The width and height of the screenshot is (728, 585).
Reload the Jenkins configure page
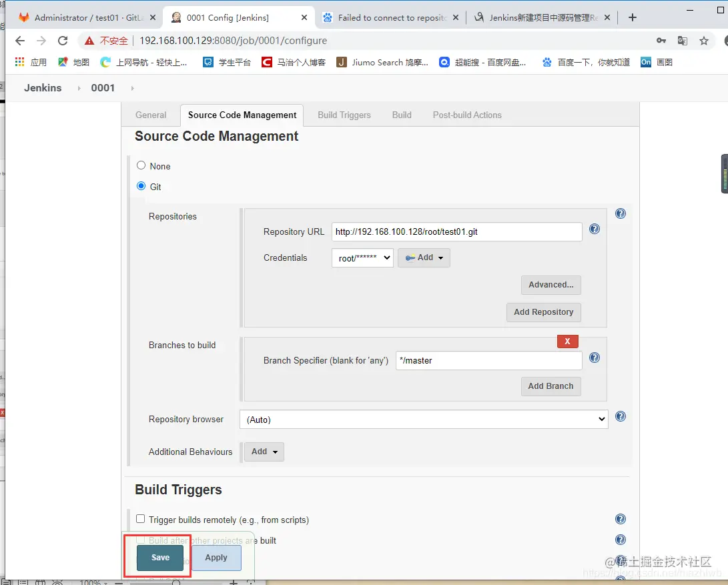click(63, 41)
